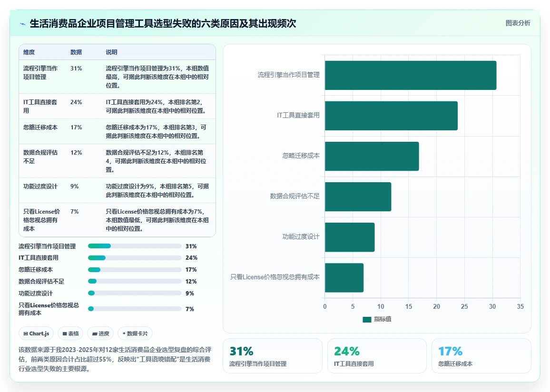
Task: Click table cell 功能过度设计 in 维度 column
Action: point(40,186)
